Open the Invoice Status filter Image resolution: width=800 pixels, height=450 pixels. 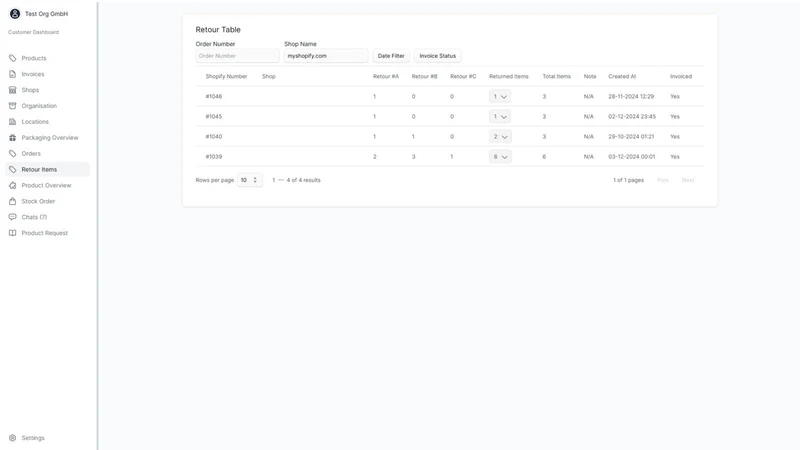point(438,56)
